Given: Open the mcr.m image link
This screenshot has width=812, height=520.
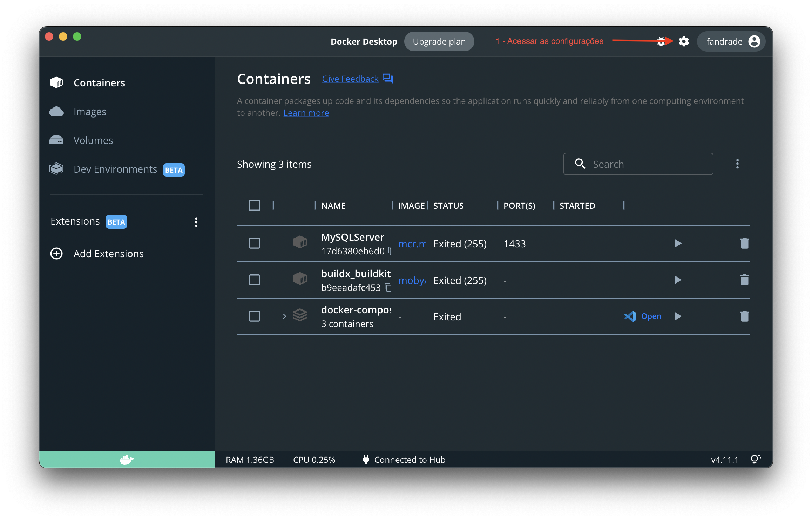Looking at the screenshot, I should 412,244.
